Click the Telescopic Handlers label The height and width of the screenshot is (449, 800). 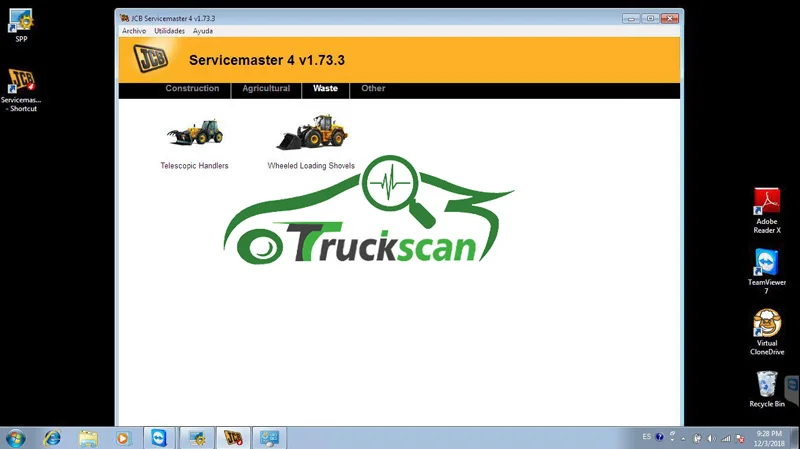click(194, 166)
